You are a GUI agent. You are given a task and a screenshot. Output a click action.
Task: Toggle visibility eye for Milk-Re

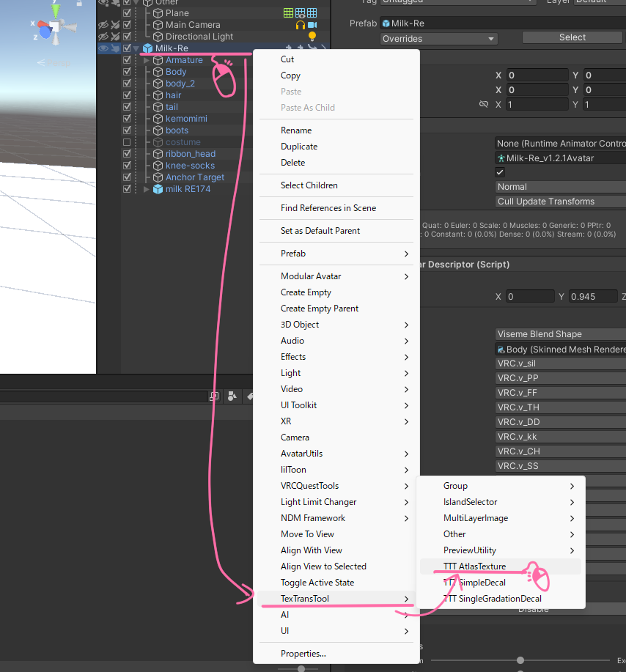click(103, 48)
